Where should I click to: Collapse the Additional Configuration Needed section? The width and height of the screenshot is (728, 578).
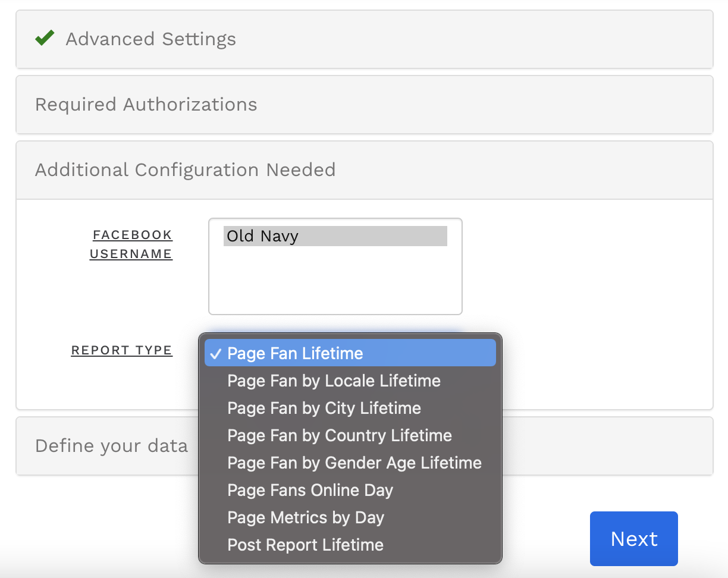click(x=185, y=170)
